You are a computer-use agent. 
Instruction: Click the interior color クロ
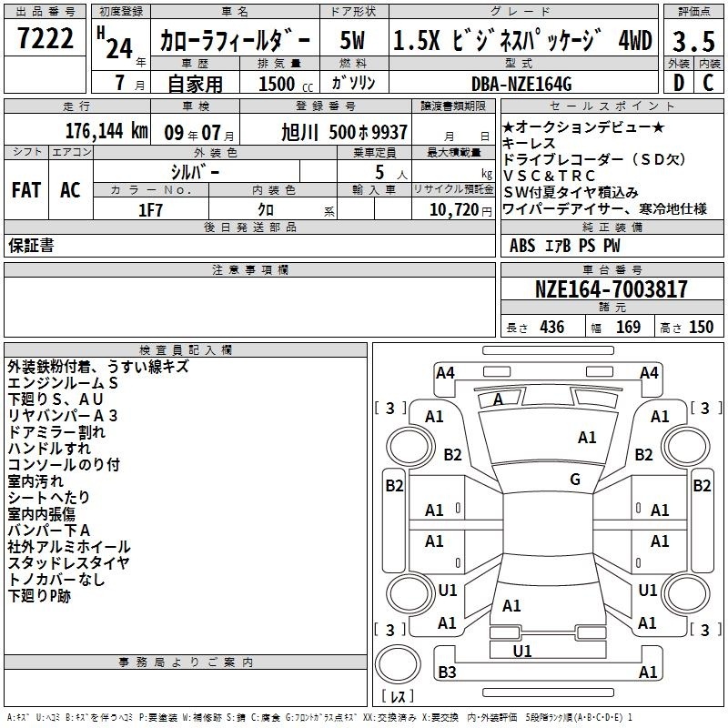(x=266, y=209)
